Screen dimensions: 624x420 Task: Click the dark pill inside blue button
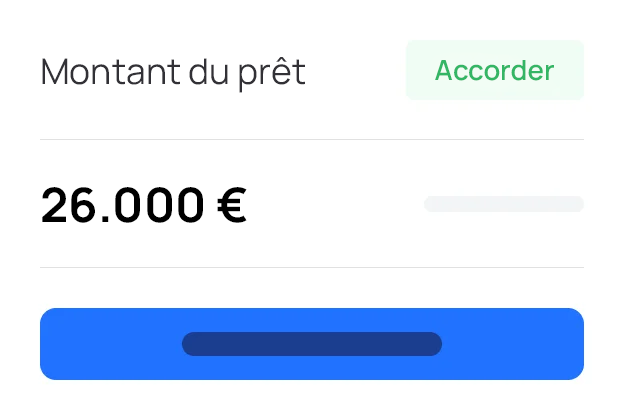pos(311,344)
